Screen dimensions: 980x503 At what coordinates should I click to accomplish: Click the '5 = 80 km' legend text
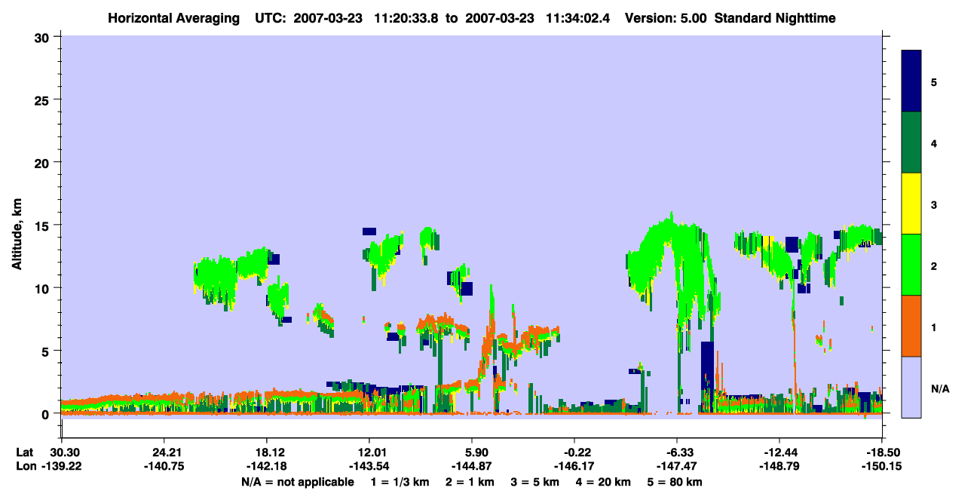675,482
